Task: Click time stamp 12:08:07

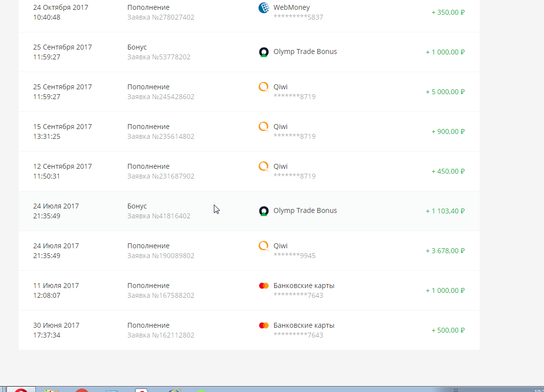Action: click(47, 295)
